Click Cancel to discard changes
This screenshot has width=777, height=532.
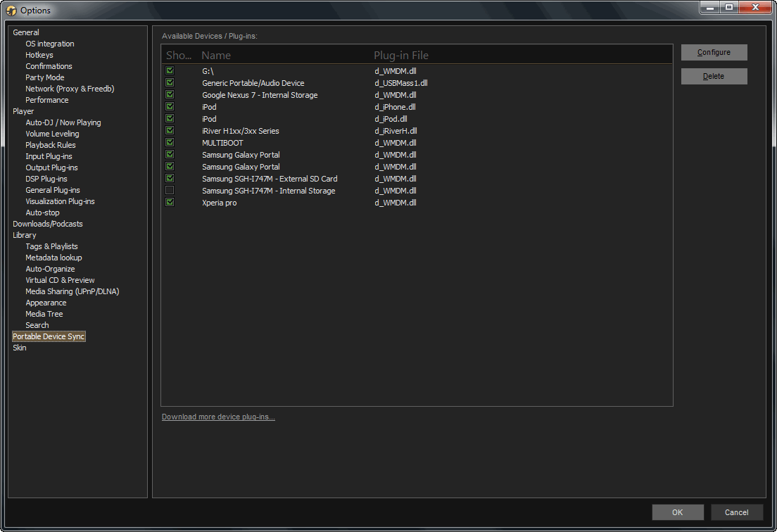coord(736,512)
